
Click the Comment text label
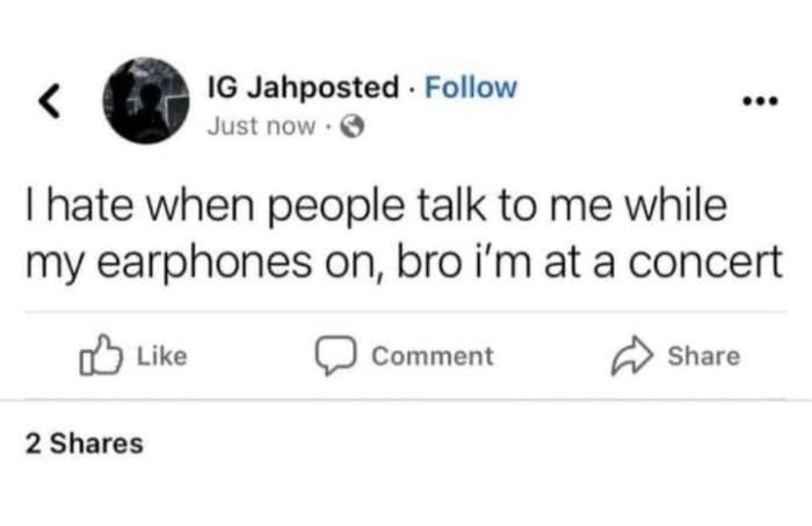point(432,356)
